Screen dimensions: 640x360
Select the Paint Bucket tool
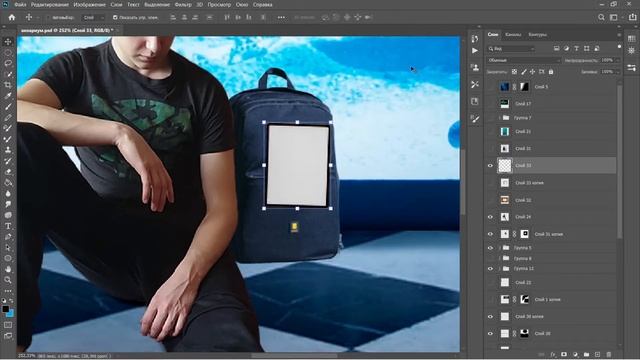8,182
